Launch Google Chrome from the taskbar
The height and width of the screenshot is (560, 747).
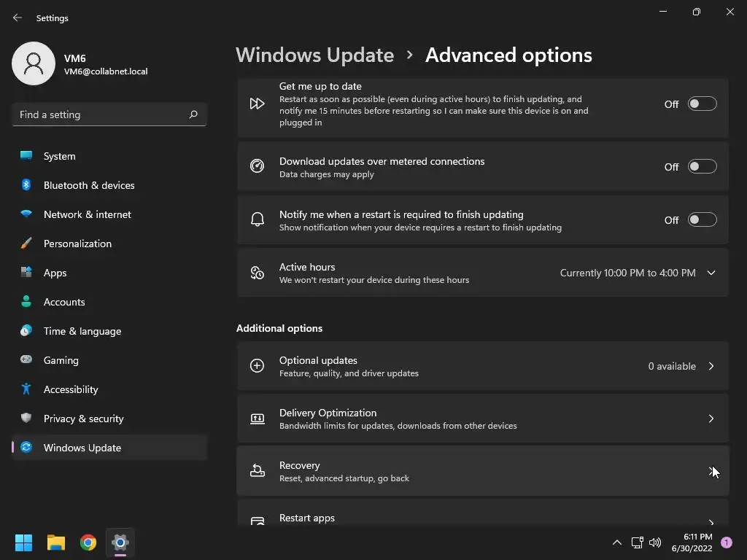coord(88,542)
